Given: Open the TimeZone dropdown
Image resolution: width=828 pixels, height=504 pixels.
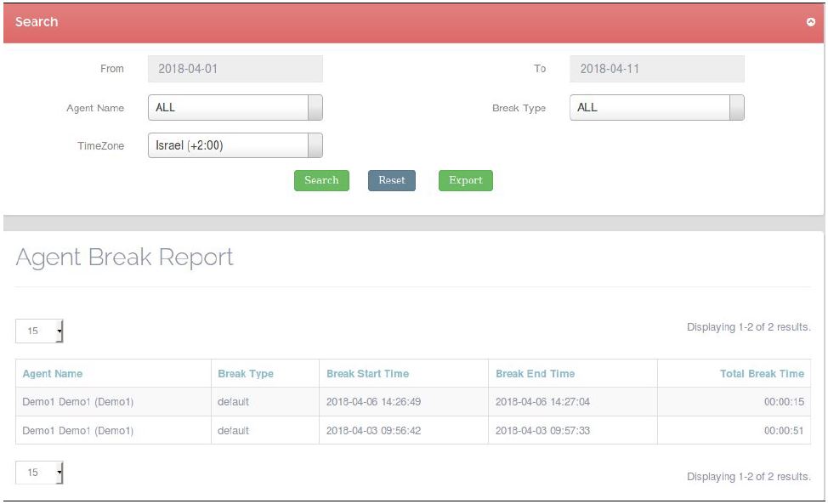Looking at the screenshot, I should coord(235,145).
